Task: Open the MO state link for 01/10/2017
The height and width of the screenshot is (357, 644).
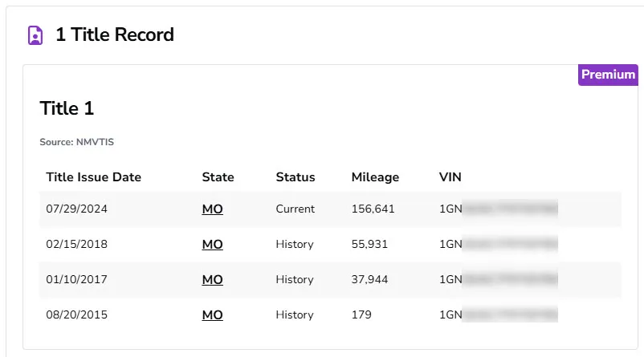Action: 212,279
